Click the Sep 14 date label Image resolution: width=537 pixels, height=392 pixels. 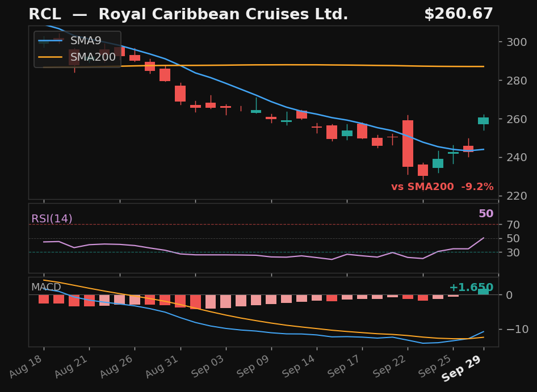click(x=300, y=366)
